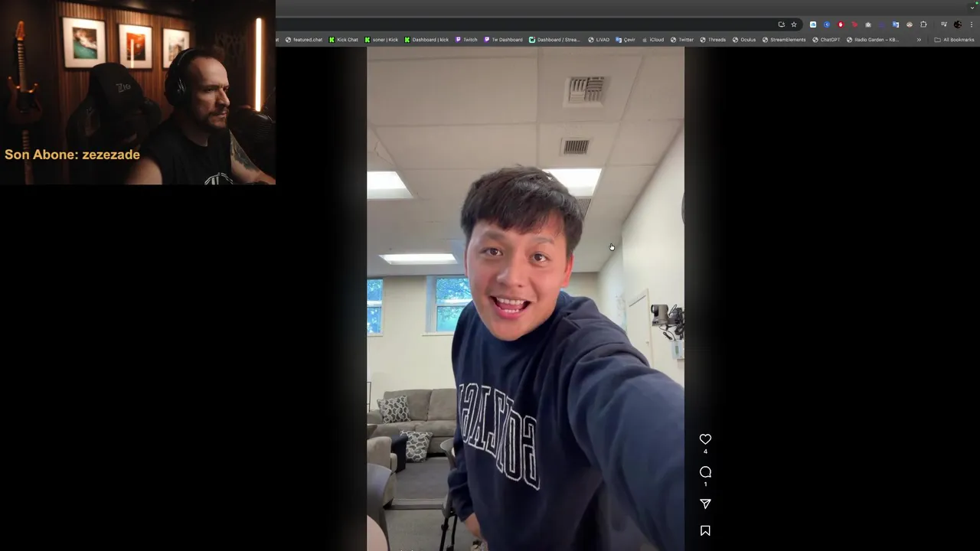Image resolution: width=980 pixels, height=551 pixels.
Task: Open the Twitch bookmark
Action: pyautogui.click(x=466, y=40)
